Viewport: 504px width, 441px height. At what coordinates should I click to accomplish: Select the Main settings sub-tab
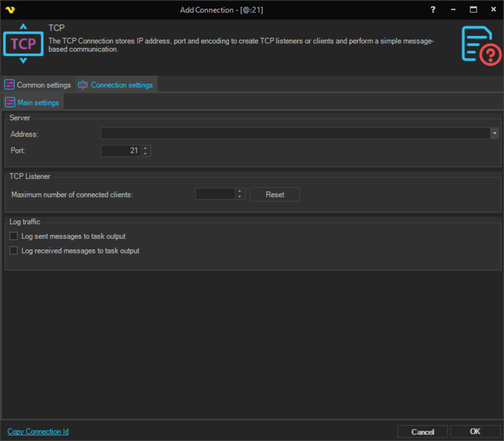(38, 102)
